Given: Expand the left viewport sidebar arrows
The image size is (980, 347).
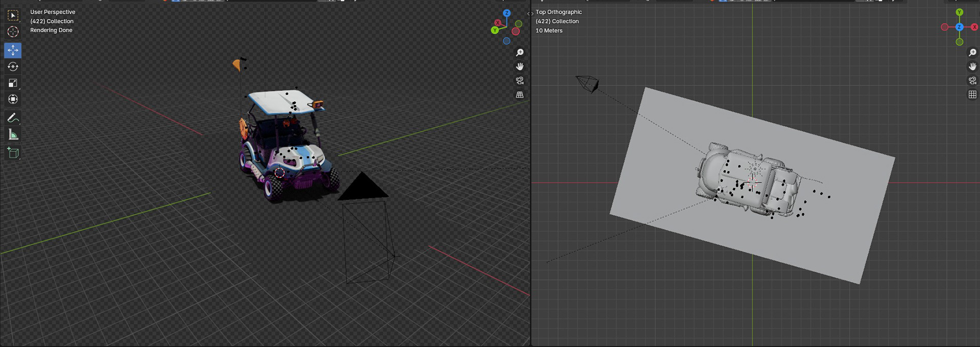Looking at the screenshot, I should pyautogui.click(x=530, y=14).
